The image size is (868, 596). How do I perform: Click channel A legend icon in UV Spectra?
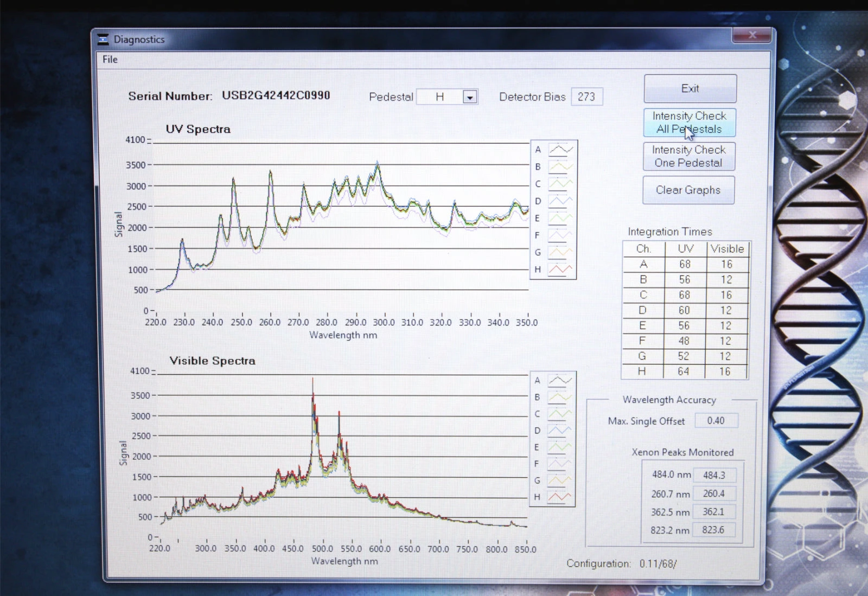coord(560,150)
